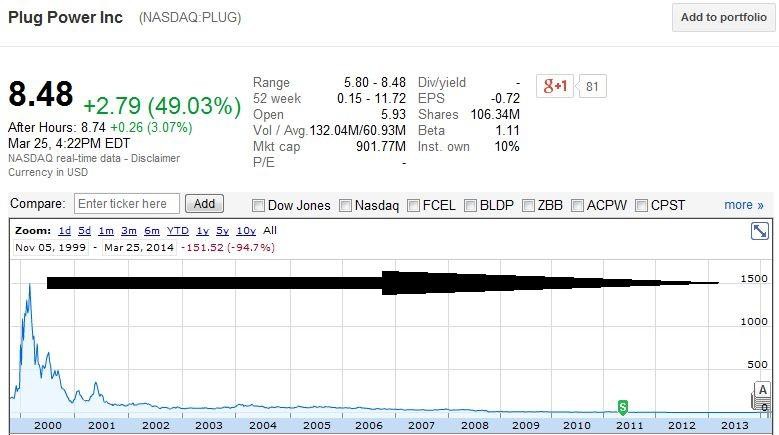Set chart zoom to 1d
This screenshot has height=435, width=779.
pyautogui.click(x=64, y=230)
